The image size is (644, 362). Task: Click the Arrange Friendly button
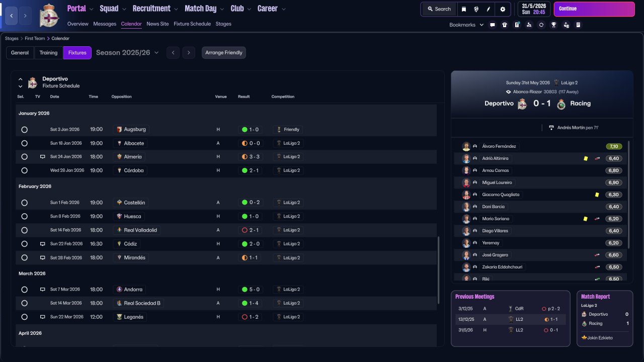tap(224, 53)
